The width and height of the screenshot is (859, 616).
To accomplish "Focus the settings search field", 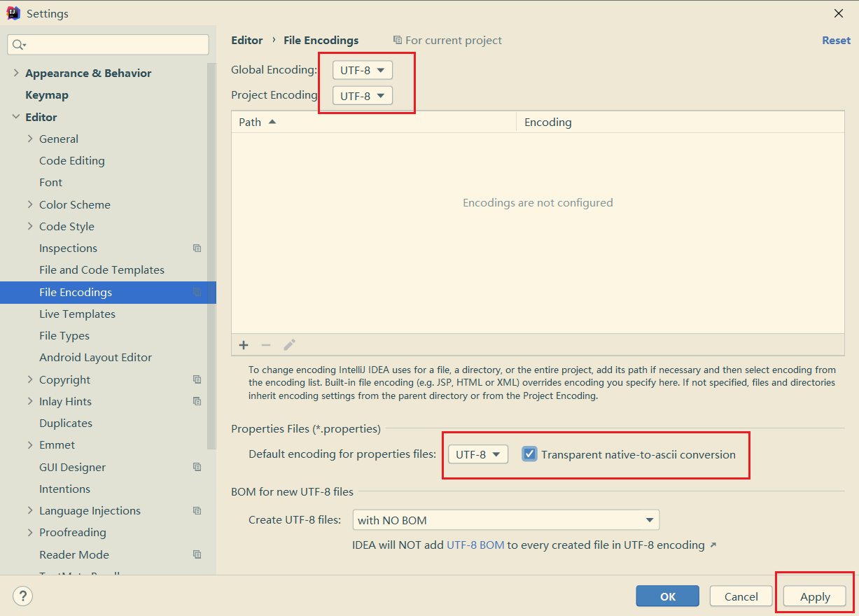I will (108, 45).
